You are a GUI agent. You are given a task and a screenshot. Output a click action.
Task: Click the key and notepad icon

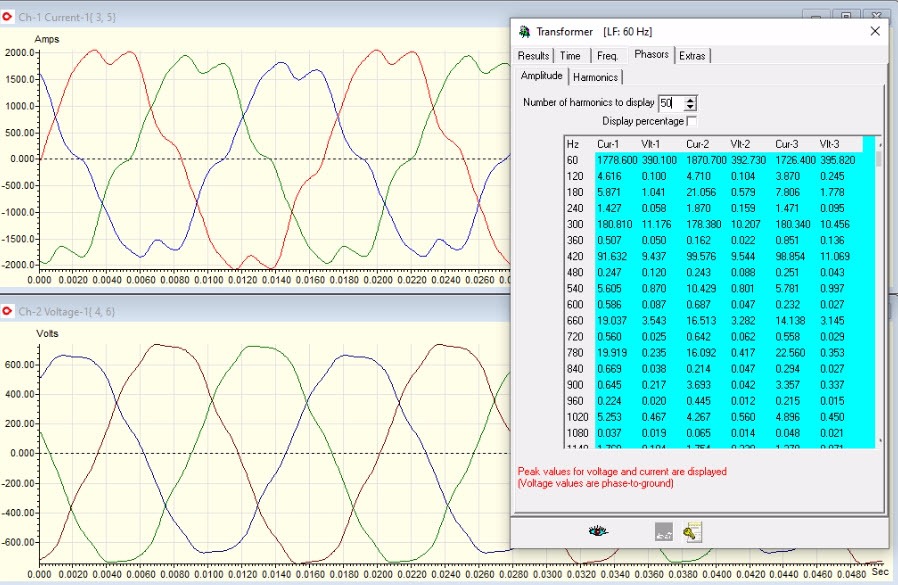[x=692, y=532]
